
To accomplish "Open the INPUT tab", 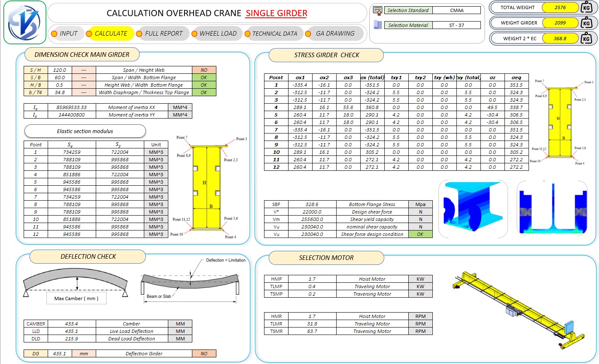I will coord(68,34).
